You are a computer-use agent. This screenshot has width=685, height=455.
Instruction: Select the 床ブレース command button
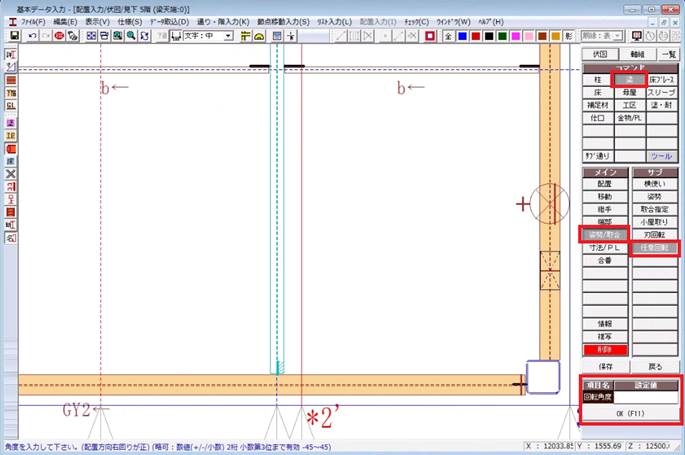(662, 80)
